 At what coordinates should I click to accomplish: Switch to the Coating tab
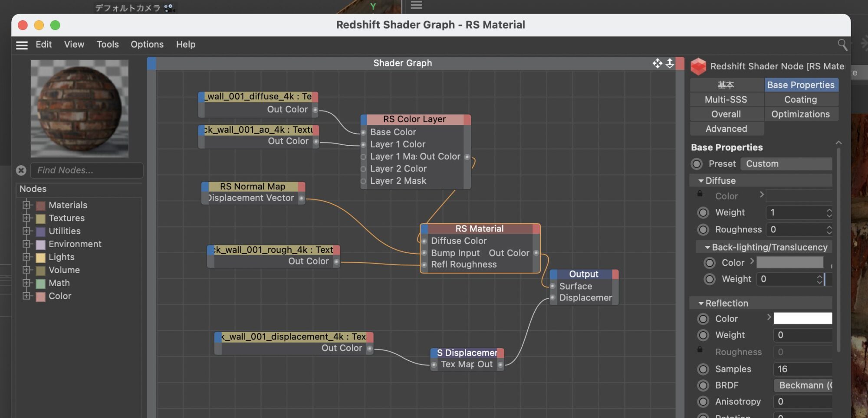[x=800, y=100]
